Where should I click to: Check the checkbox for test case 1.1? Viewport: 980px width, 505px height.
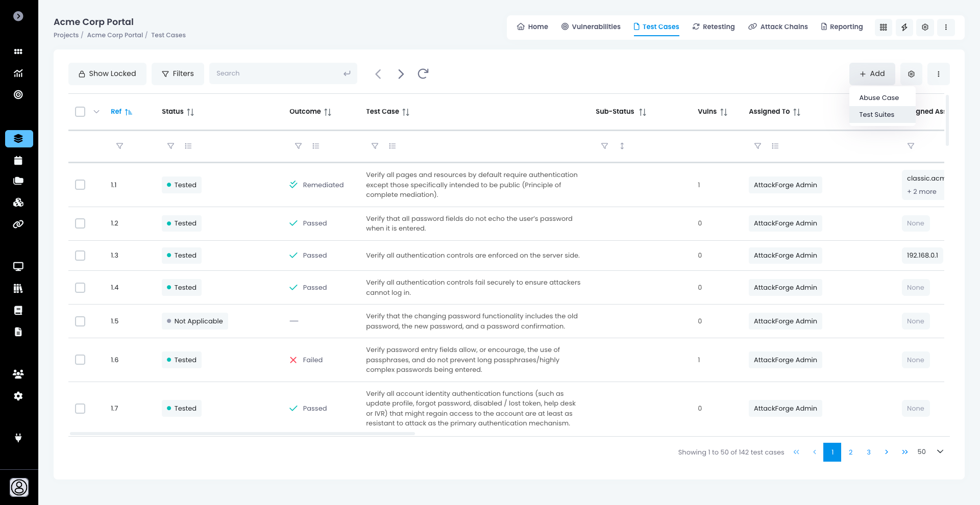tap(80, 185)
